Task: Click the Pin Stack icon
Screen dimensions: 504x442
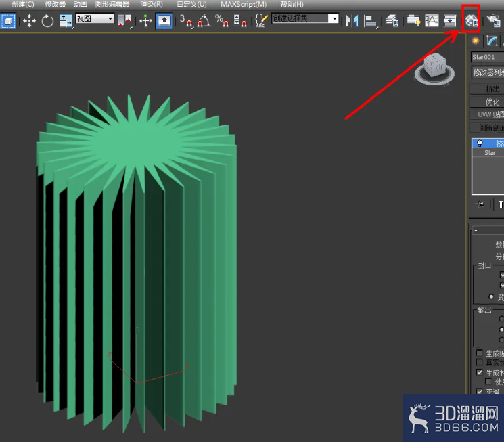Action: [480, 204]
